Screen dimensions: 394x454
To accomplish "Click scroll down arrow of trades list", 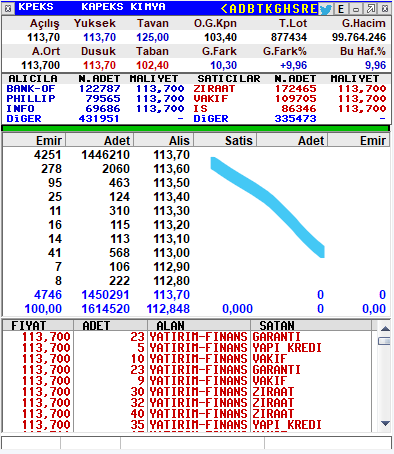I will (x=385, y=423).
